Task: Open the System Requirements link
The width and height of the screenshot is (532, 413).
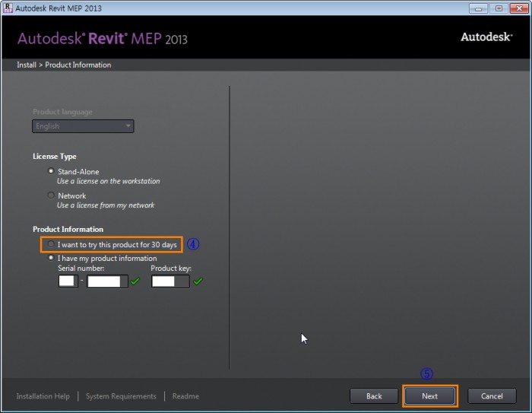Action: tap(121, 396)
